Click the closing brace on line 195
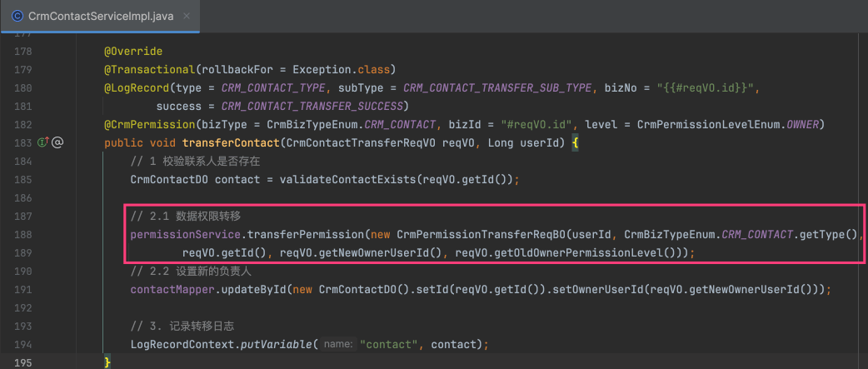868x369 pixels. 107,363
